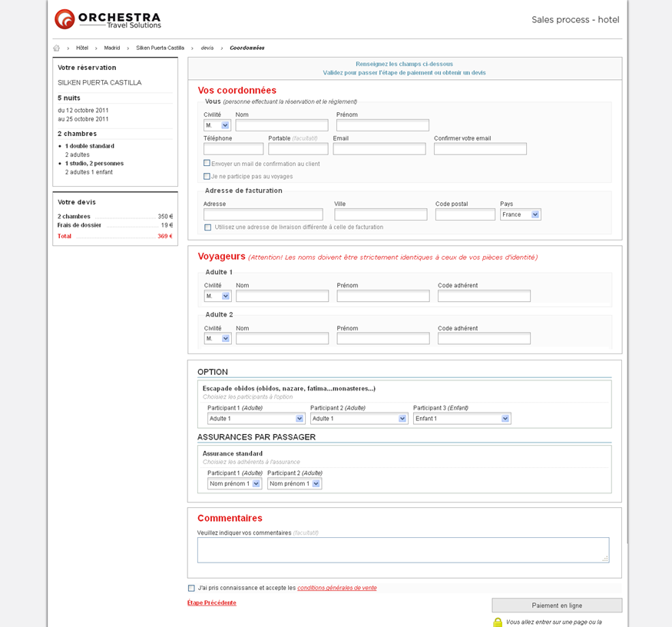Click the 'Confirmer votre email' field

pos(480,149)
